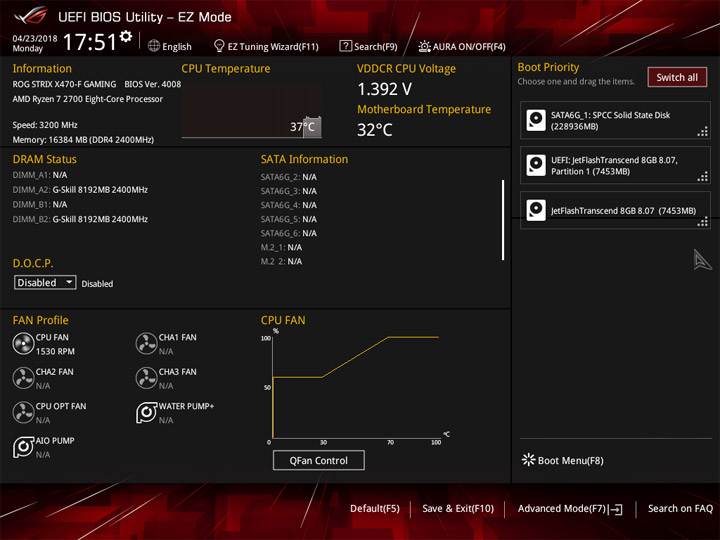
Task: Click drag handle on UEFI JetFlash boot item
Action: click(703, 177)
